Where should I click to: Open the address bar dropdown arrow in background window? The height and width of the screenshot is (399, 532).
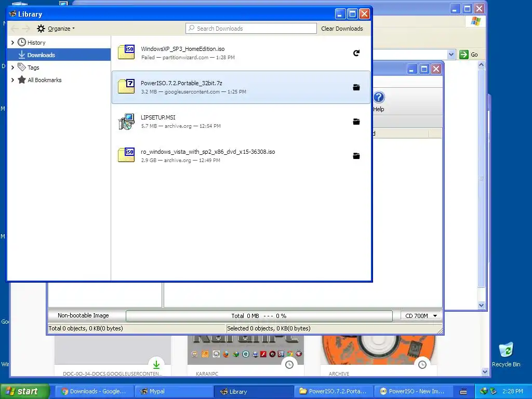tap(451, 54)
